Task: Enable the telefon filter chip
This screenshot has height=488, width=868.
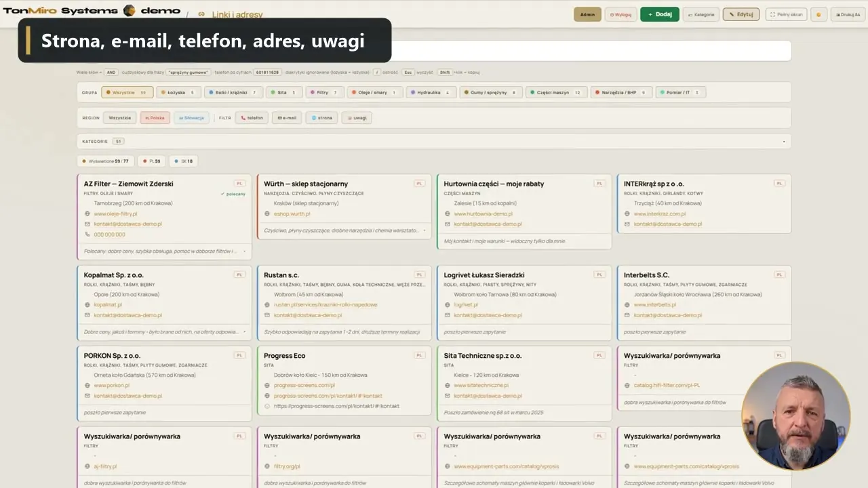Action: pos(252,118)
